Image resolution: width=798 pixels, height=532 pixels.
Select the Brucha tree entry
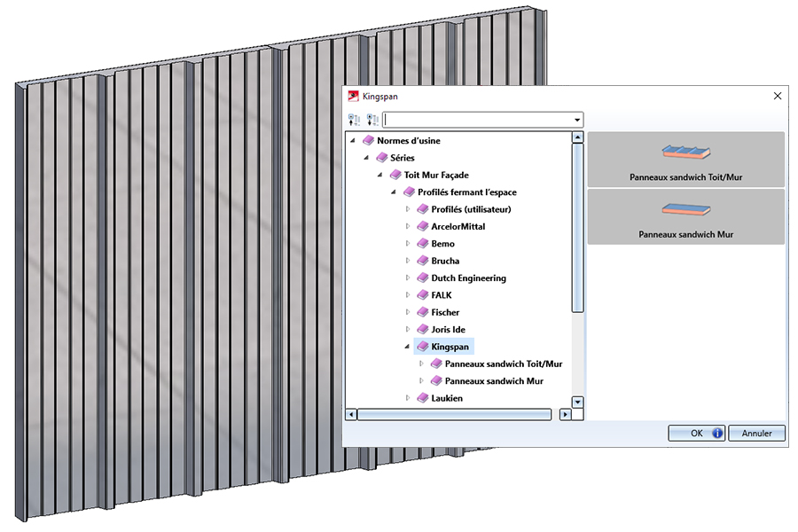tap(445, 262)
